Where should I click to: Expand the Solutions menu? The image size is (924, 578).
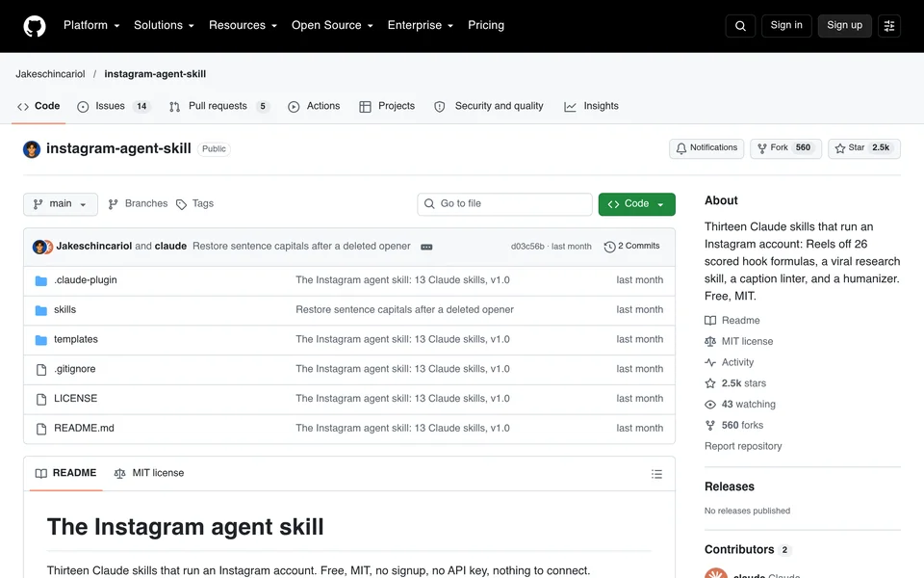coord(164,25)
